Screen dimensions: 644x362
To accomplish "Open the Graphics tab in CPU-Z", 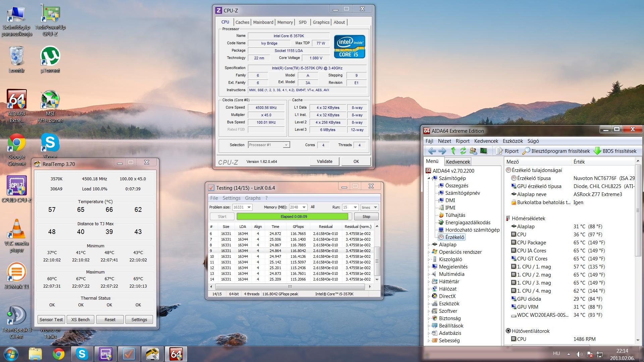I will 321,22.
